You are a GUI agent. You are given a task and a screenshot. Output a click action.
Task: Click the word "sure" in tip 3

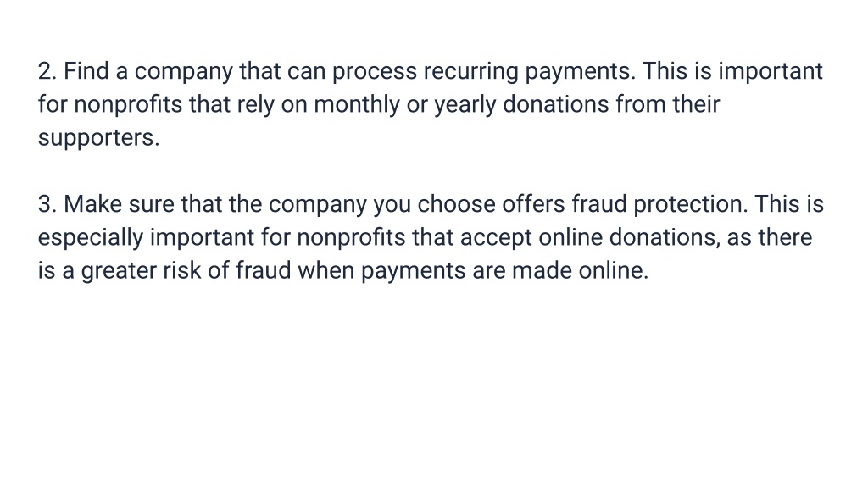coord(151,205)
